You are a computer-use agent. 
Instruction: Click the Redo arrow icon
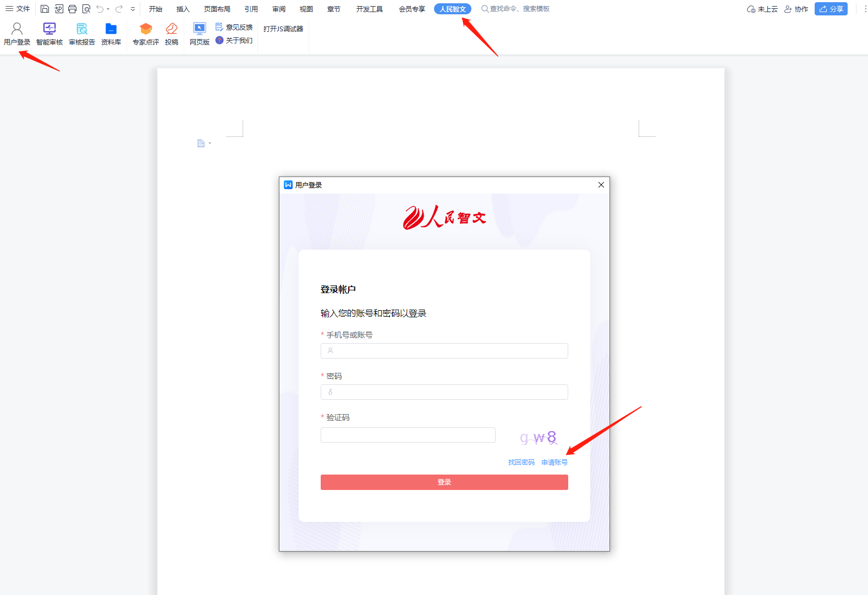coord(119,9)
